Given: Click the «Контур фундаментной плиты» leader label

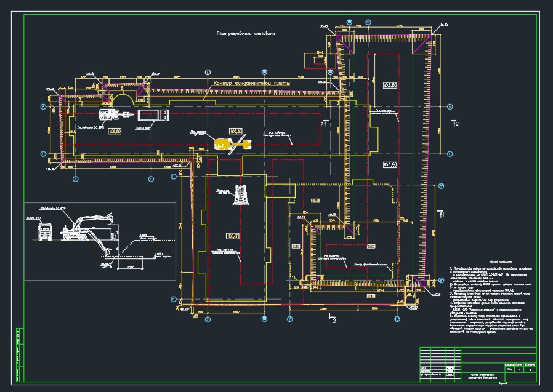Looking at the screenshot, I should 252,84.
